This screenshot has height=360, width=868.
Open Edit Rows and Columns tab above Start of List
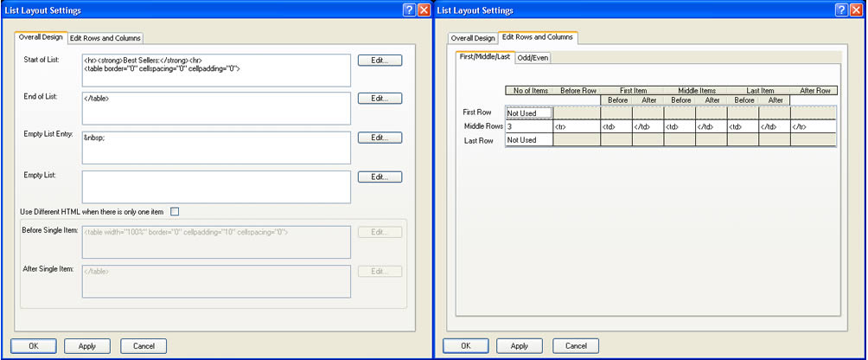click(x=105, y=38)
